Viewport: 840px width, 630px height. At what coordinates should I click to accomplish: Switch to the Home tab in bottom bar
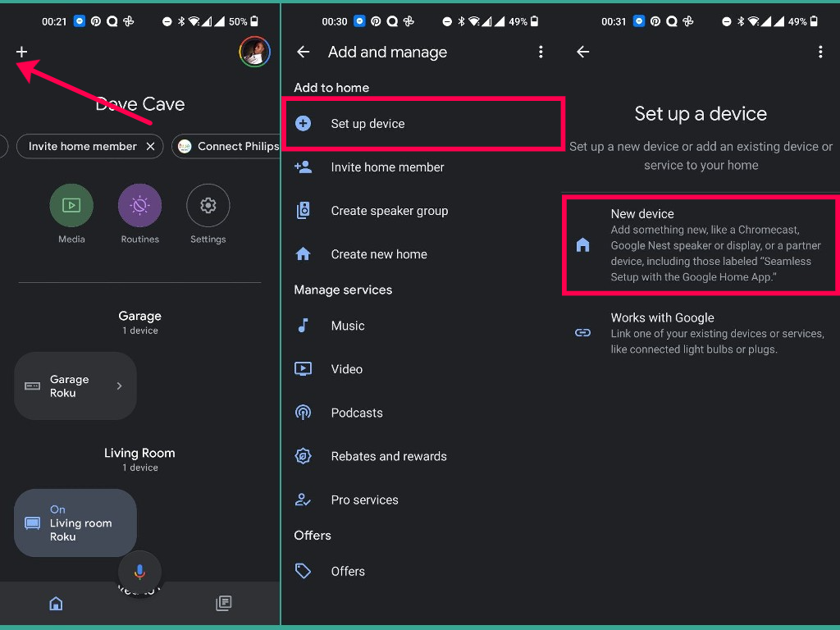coord(56,604)
